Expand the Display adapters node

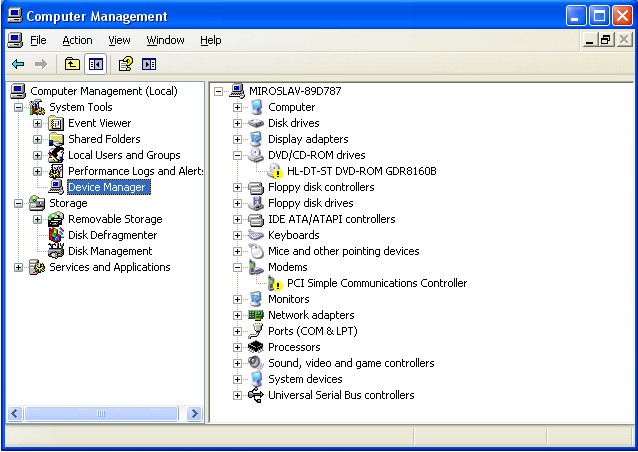238,139
